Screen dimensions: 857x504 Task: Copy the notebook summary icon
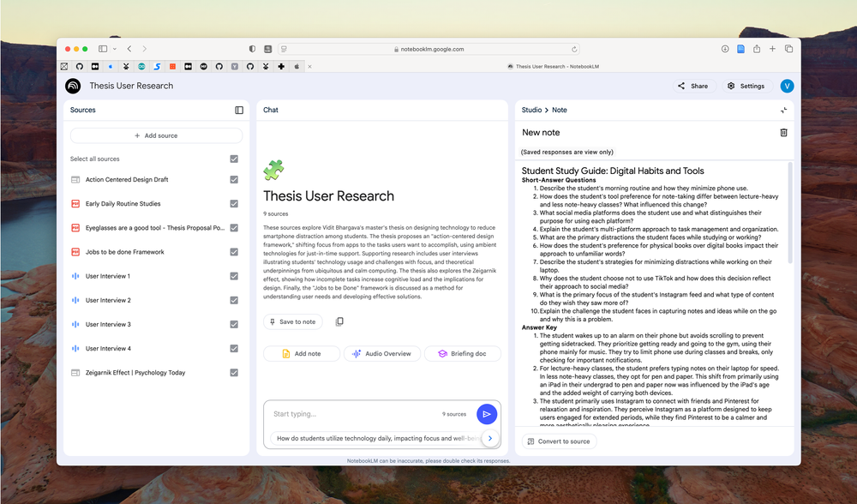pyautogui.click(x=339, y=321)
